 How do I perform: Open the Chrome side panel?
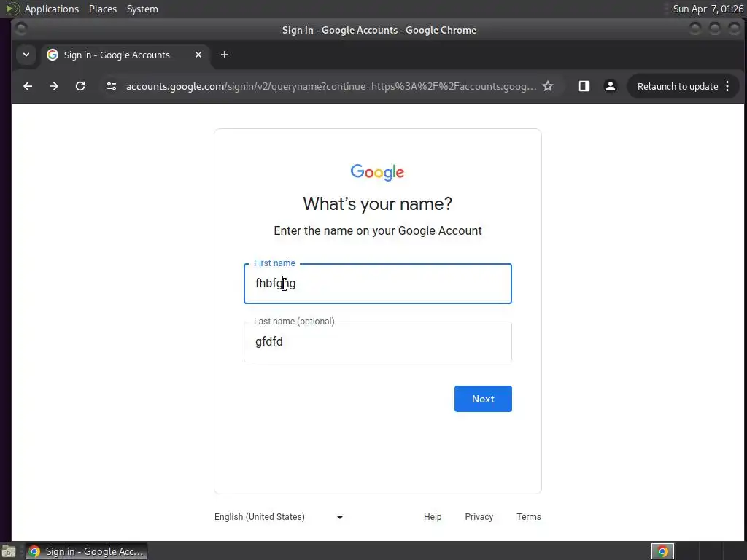[x=584, y=86]
